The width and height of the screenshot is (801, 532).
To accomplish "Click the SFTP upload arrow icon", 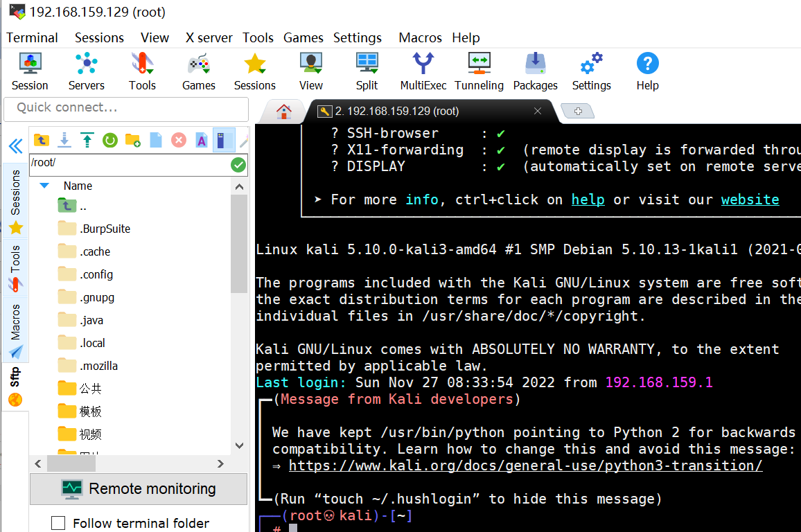I will [x=87, y=140].
